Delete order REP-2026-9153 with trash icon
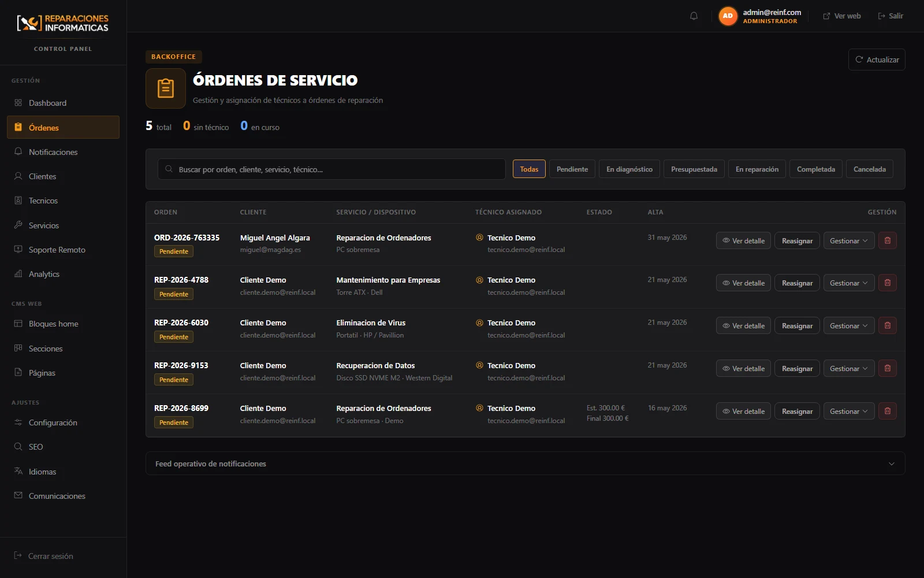 pyautogui.click(x=888, y=368)
